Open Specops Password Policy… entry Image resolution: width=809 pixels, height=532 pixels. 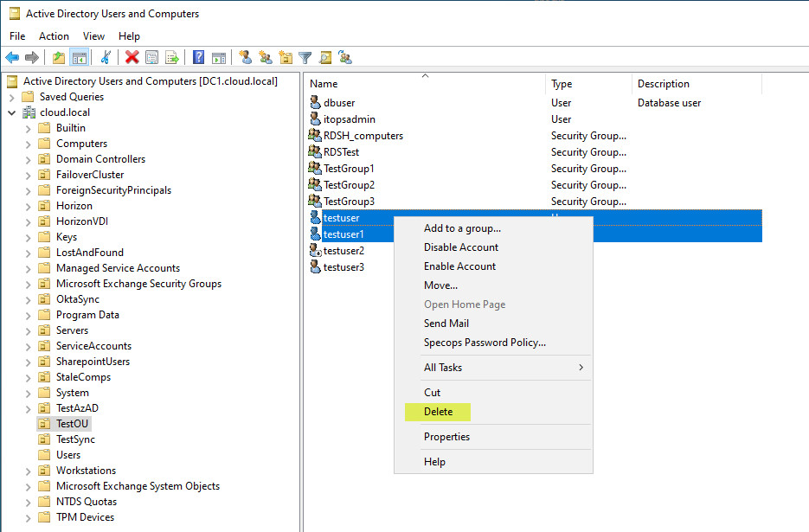pos(485,343)
